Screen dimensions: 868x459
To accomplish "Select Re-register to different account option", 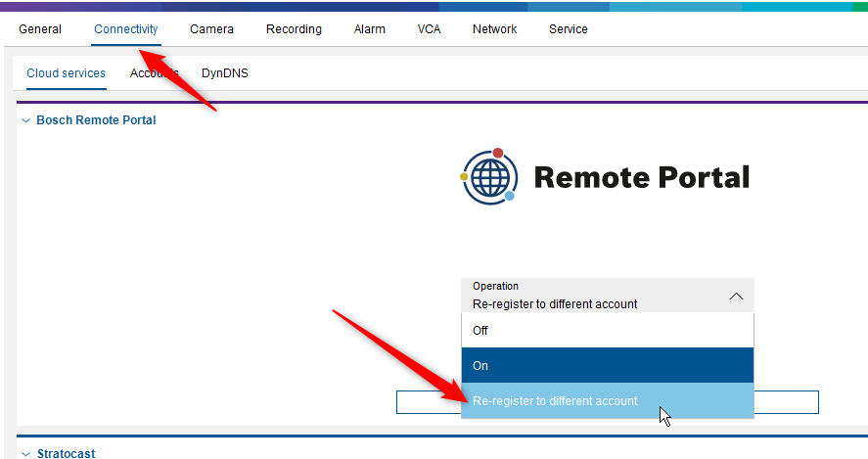I will coord(608,401).
